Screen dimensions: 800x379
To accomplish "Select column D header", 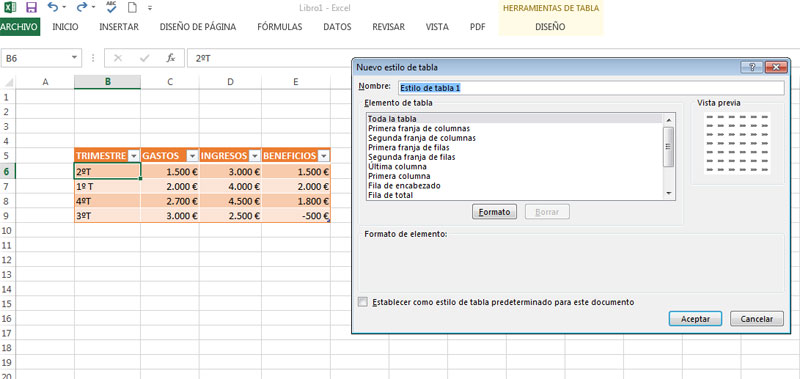I will (x=230, y=82).
